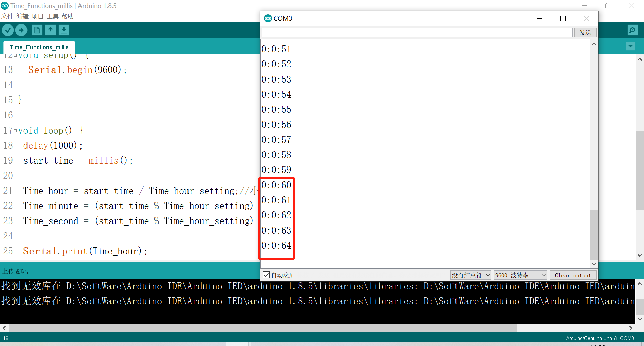Viewport: 644px width, 346px height.
Task: Select the Time_Functions_millis tab
Action: coord(39,47)
